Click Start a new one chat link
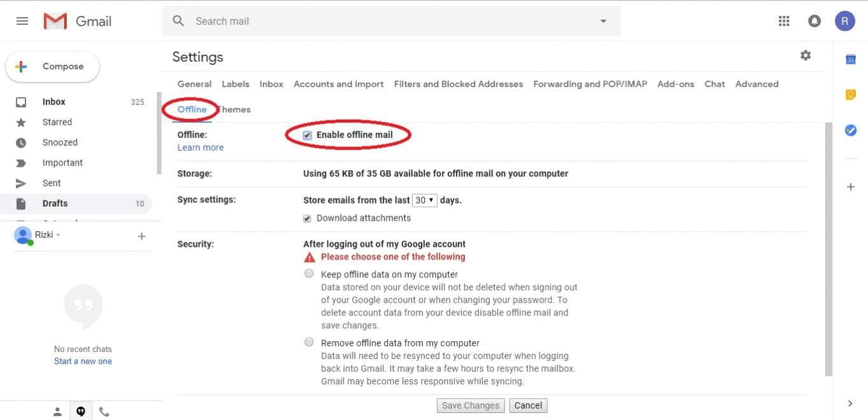The image size is (868, 420). [x=83, y=361]
